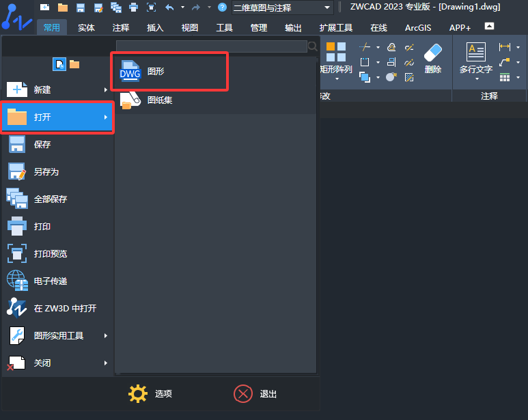Switch to the ArcGIS ribbon tab
This screenshot has height=420, width=528.
tap(418, 27)
